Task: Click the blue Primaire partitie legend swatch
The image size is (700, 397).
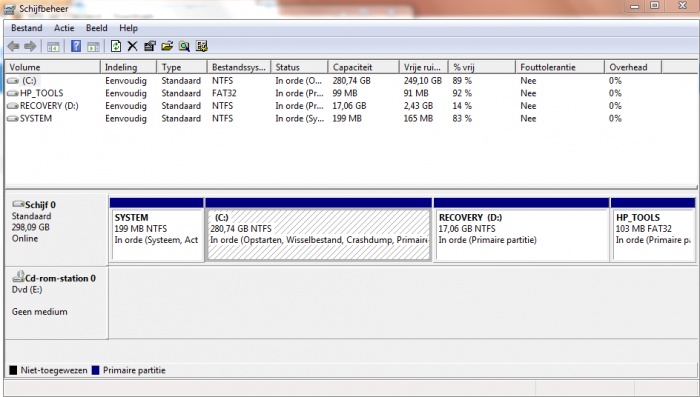Action: point(95,370)
